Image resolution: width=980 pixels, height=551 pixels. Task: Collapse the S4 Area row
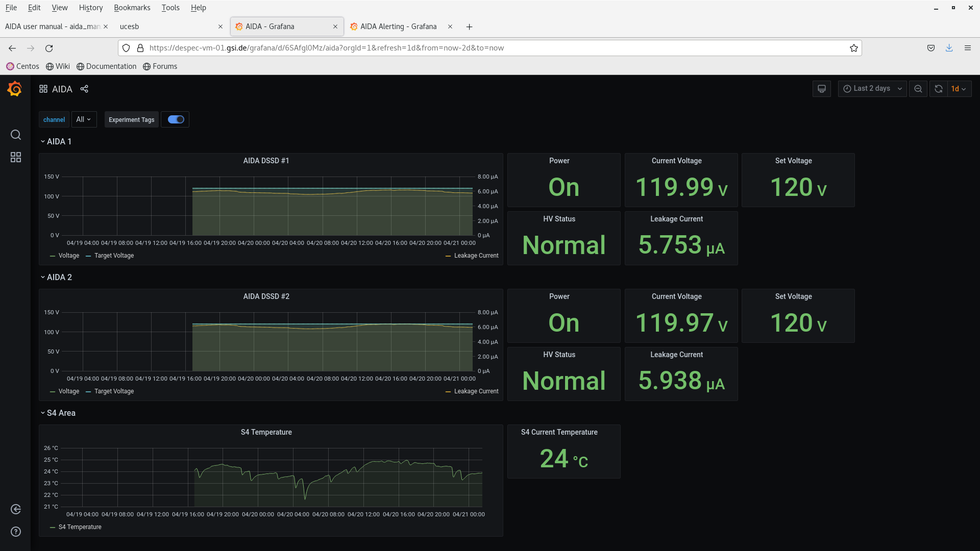coord(58,413)
